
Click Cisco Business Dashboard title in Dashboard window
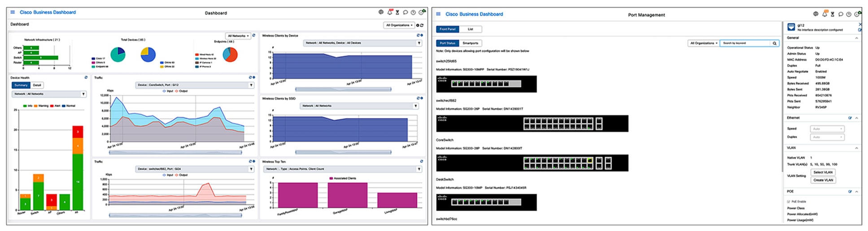point(48,12)
